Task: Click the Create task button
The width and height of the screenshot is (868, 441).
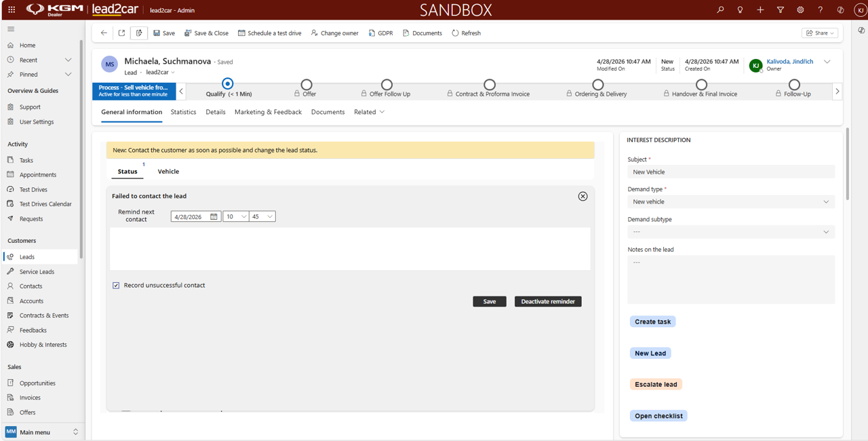Action: 652,322
